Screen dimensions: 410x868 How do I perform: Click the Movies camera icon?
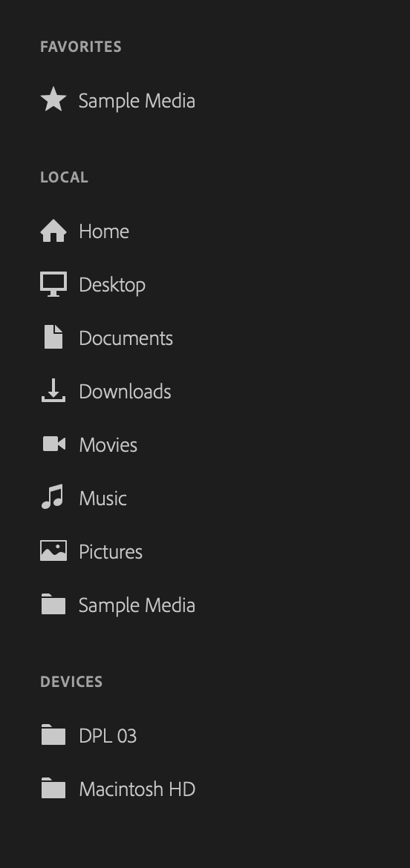pos(53,444)
